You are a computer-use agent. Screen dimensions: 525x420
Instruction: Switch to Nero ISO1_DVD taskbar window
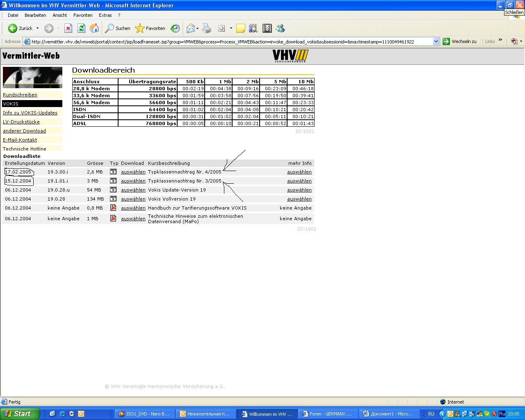coord(144,414)
